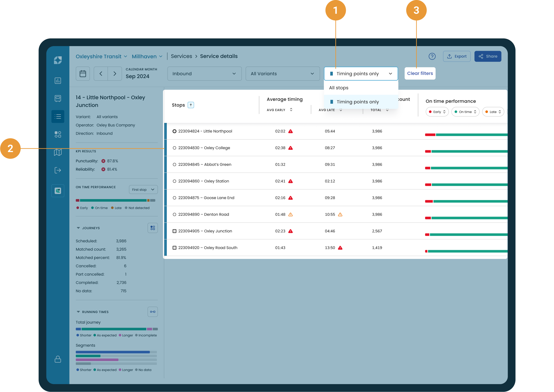
Task: Open the map view sidebar icon
Action: [x=58, y=152]
